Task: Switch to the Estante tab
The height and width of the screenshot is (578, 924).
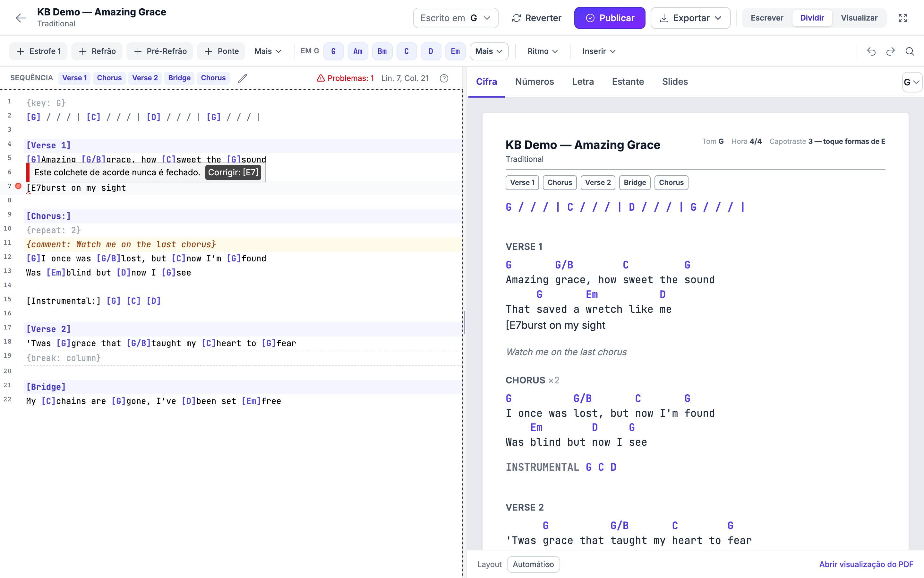Action: pyautogui.click(x=628, y=82)
